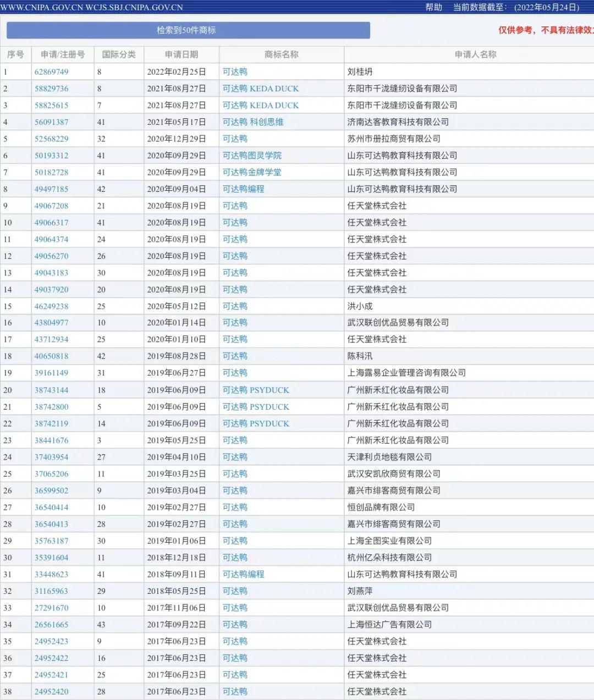The image size is (594, 700).
Task: Open trademark 可达鸭 KEDA DUCK in row 2
Action: coord(261,89)
